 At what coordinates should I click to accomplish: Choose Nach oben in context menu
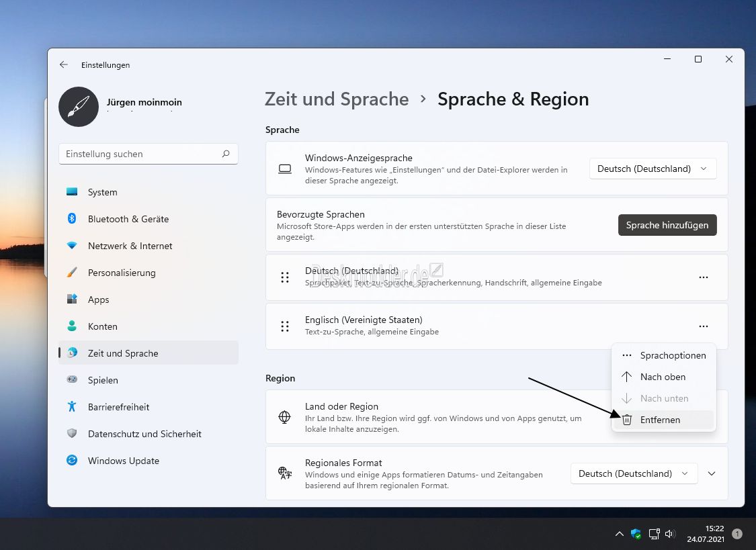(663, 377)
